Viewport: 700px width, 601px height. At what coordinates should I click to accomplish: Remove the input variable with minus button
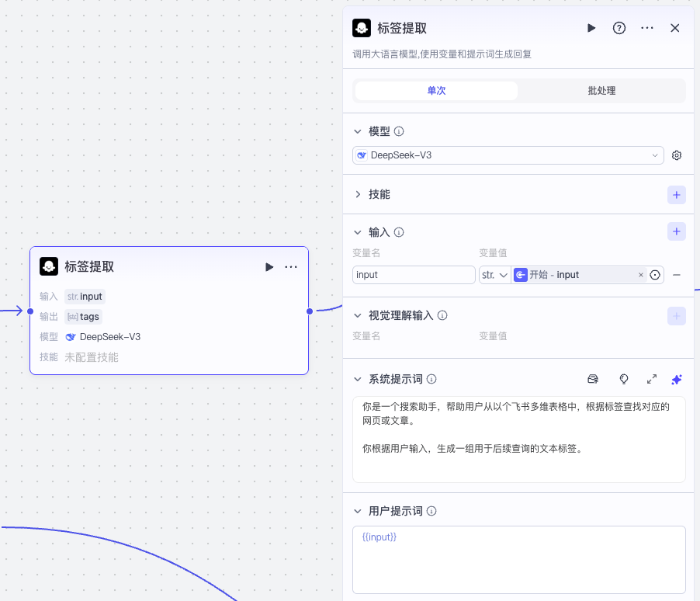point(676,274)
